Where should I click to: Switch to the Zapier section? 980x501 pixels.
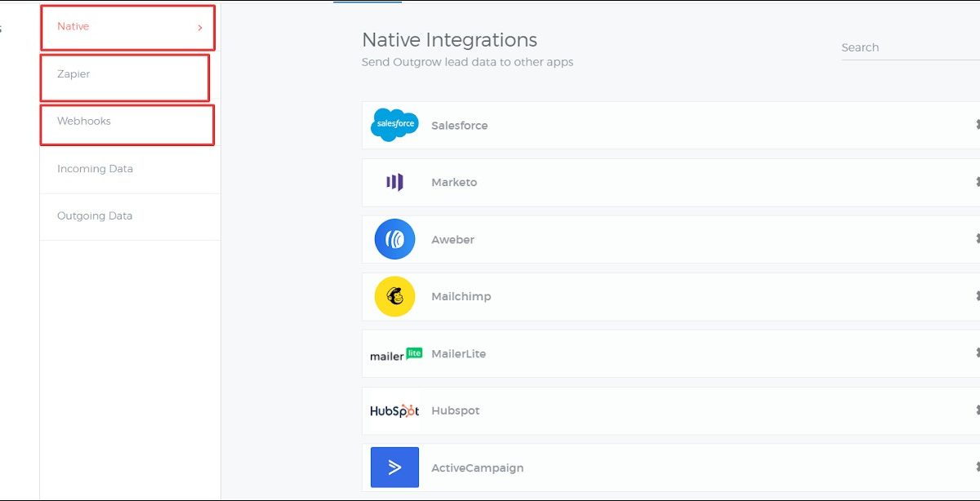tap(73, 74)
